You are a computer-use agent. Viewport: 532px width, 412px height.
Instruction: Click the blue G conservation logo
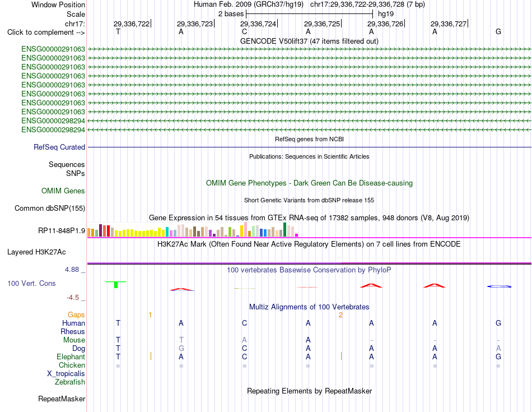(x=499, y=286)
